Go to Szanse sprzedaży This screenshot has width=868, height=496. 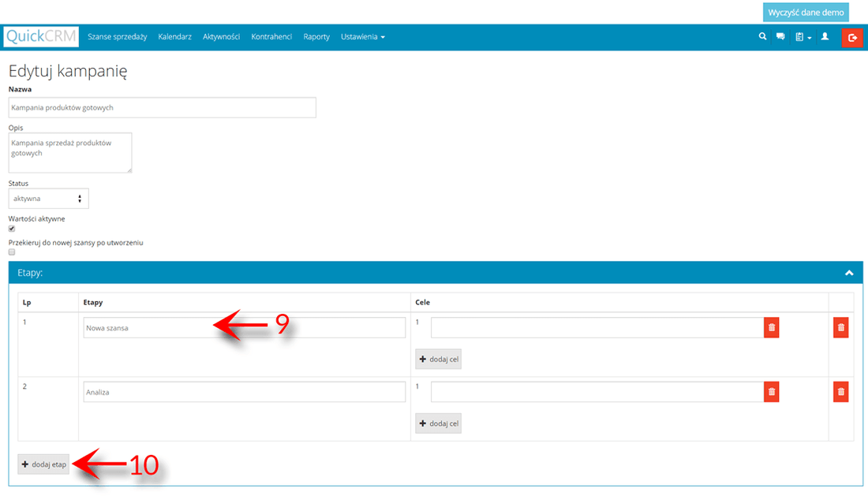pos(118,37)
